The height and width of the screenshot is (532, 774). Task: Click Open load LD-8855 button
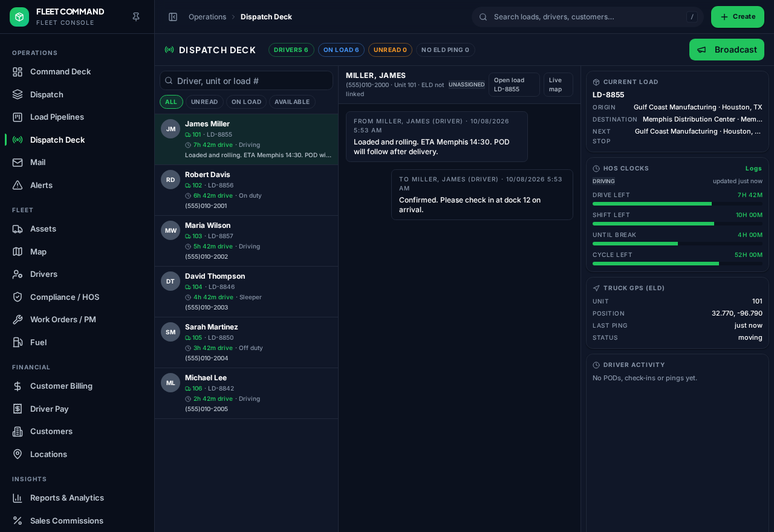tap(514, 85)
